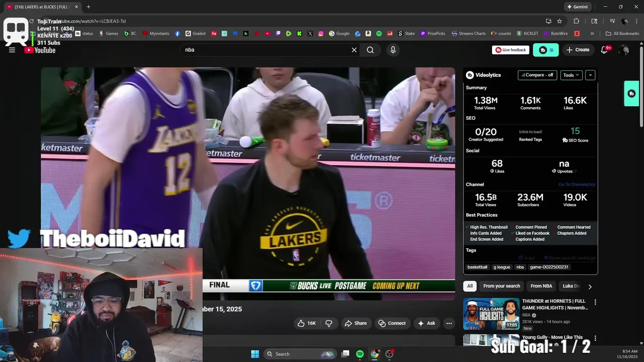Dislike the video with thumbs down
The image size is (644, 362).
329,323
